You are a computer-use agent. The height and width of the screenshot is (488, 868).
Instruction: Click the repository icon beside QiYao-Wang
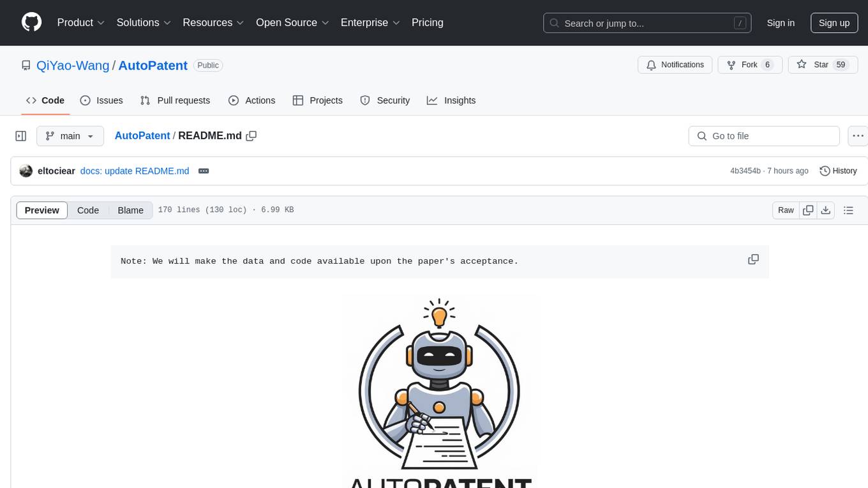click(26, 65)
